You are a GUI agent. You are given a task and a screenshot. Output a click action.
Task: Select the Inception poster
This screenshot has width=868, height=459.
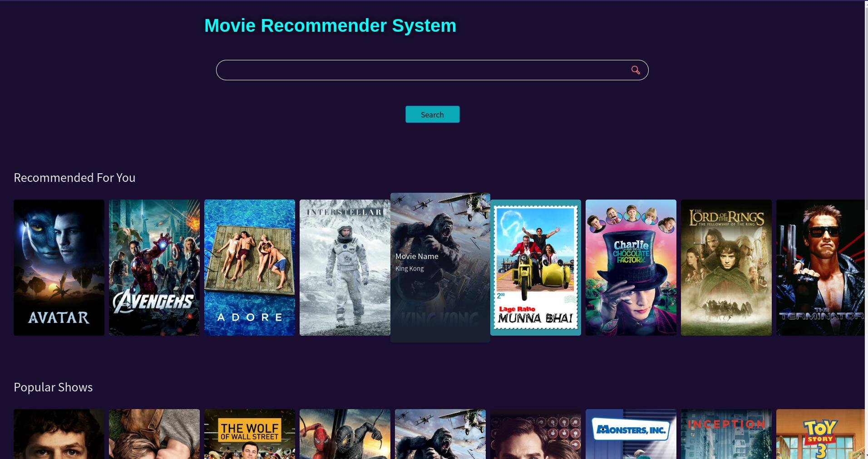point(726,434)
